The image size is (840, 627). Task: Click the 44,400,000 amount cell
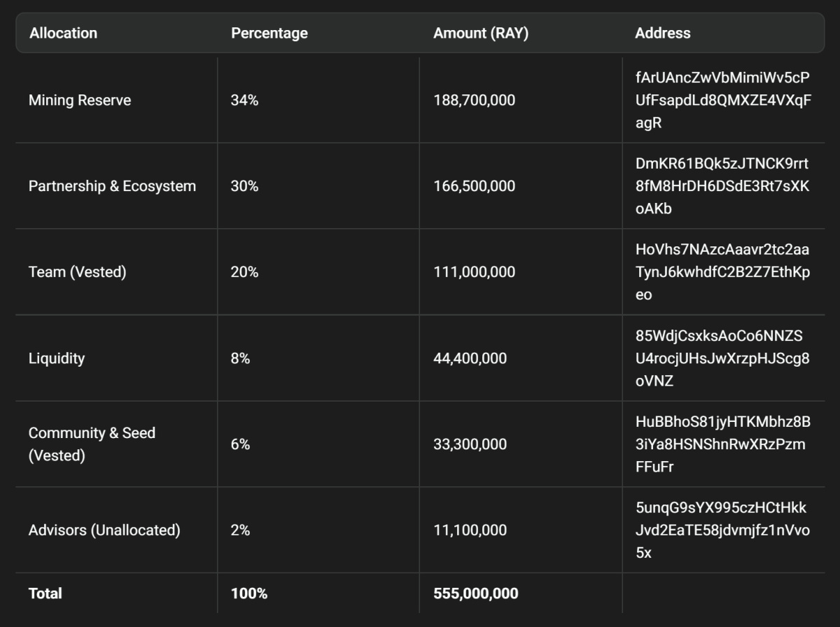click(x=470, y=358)
